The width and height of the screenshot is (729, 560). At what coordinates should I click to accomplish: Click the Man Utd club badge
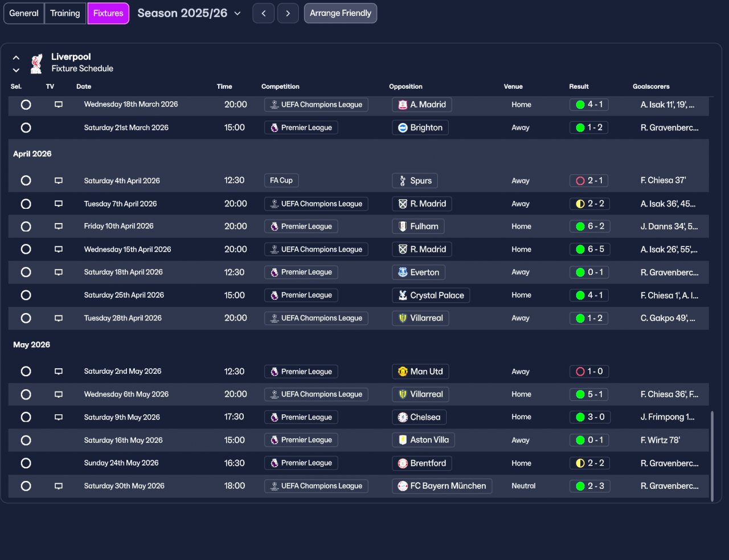403,372
